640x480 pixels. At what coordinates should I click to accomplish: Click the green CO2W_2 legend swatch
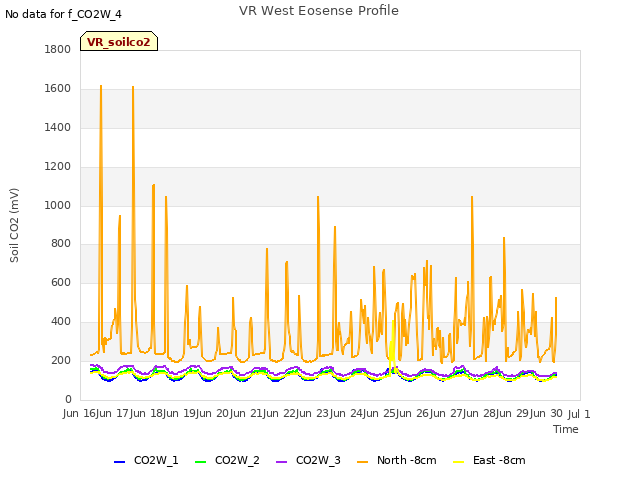200,462
